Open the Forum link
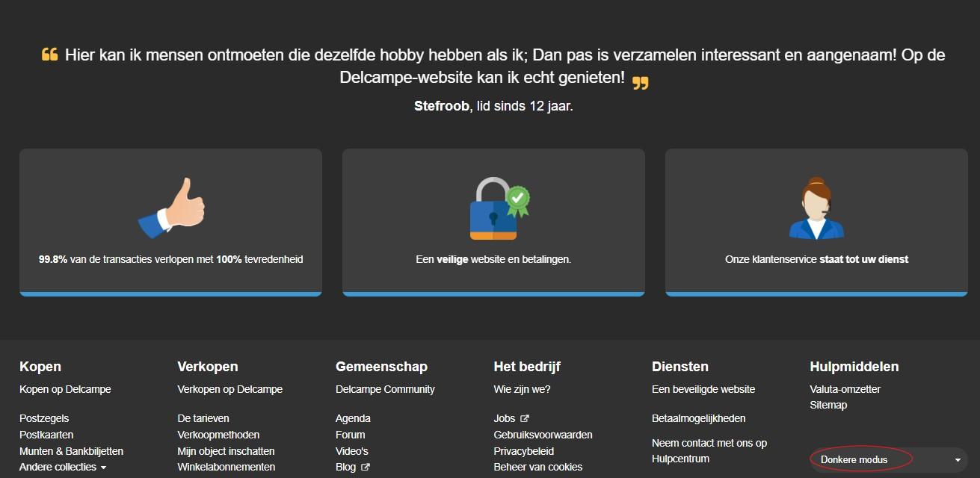Screen dimensions: 980x478 click(x=351, y=435)
